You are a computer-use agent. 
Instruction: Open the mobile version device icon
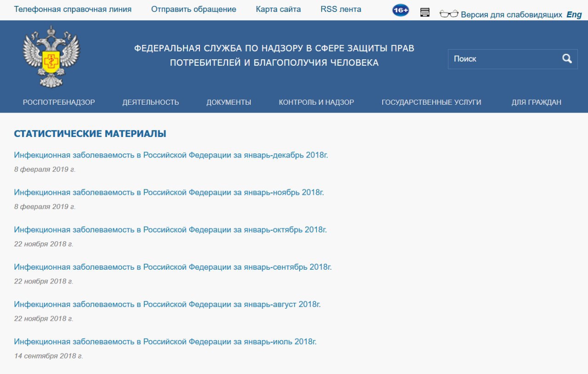[x=425, y=12]
